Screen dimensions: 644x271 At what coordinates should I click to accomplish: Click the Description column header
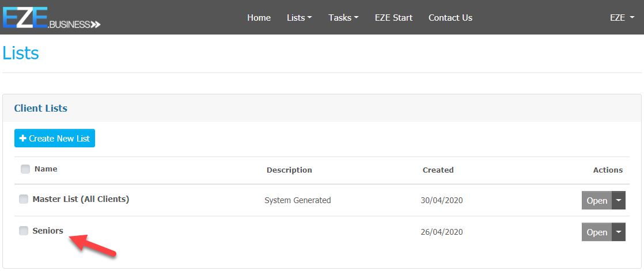289,170
